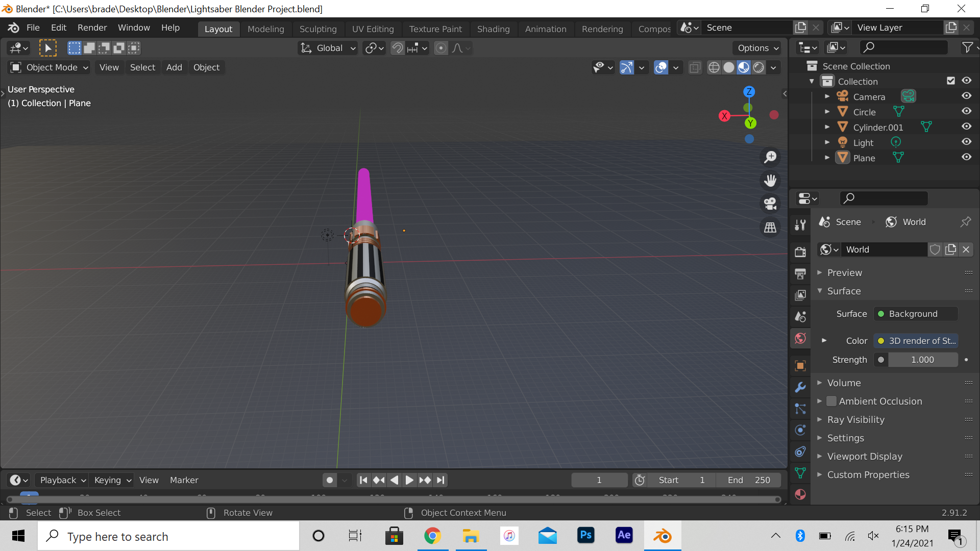Viewport: 980px width, 551px height.
Task: Open the Modifier properties wrench tab
Action: point(800,387)
